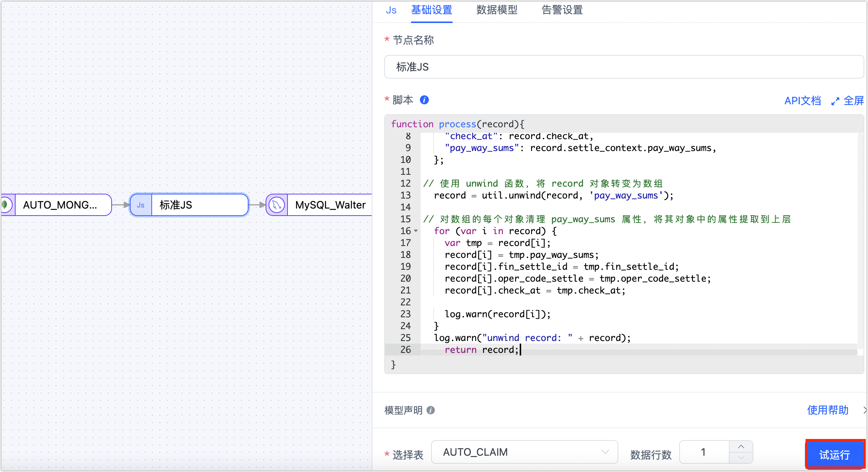868x472 pixels.
Task: Click the 数据行数 number input
Action: tap(704, 452)
